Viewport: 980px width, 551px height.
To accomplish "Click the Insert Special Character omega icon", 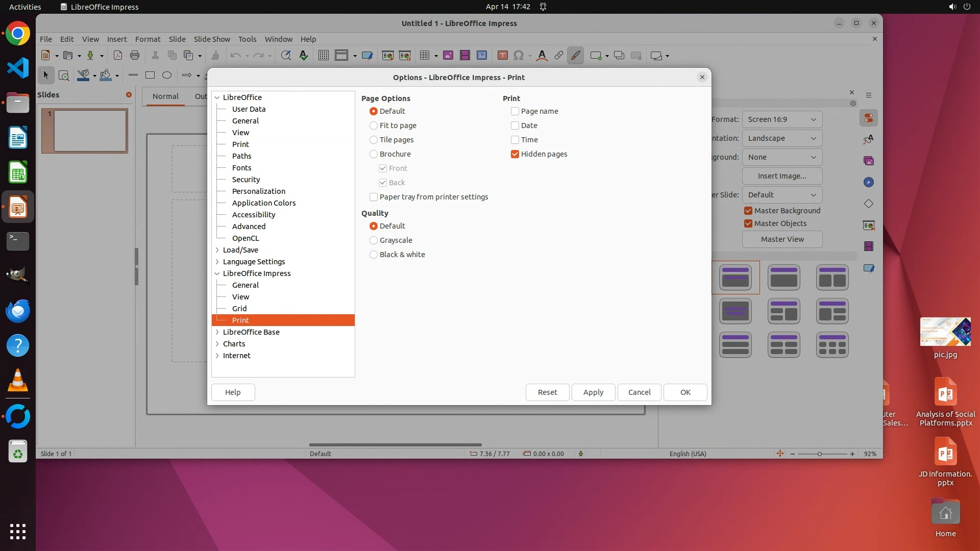I will click(519, 56).
